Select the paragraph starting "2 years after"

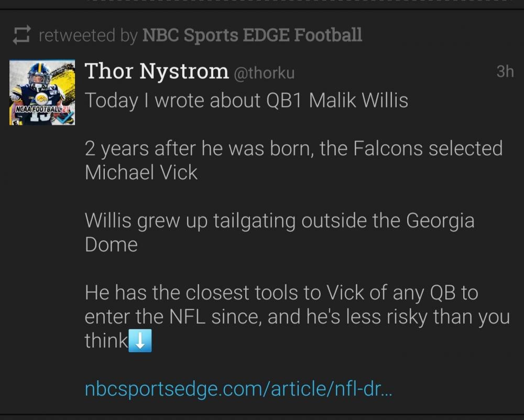[x=293, y=160]
